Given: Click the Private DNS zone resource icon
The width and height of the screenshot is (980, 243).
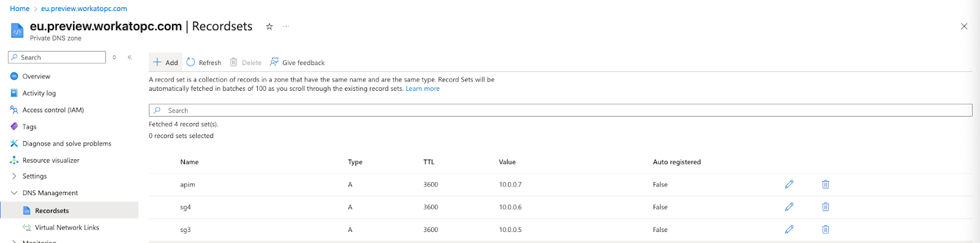Looking at the screenshot, I should point(17,31).
